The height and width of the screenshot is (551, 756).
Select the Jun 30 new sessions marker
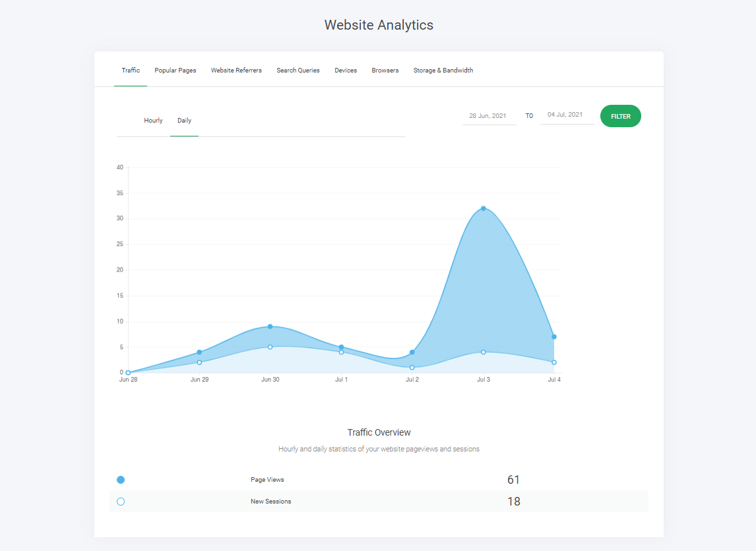click(x=270, y=346)
